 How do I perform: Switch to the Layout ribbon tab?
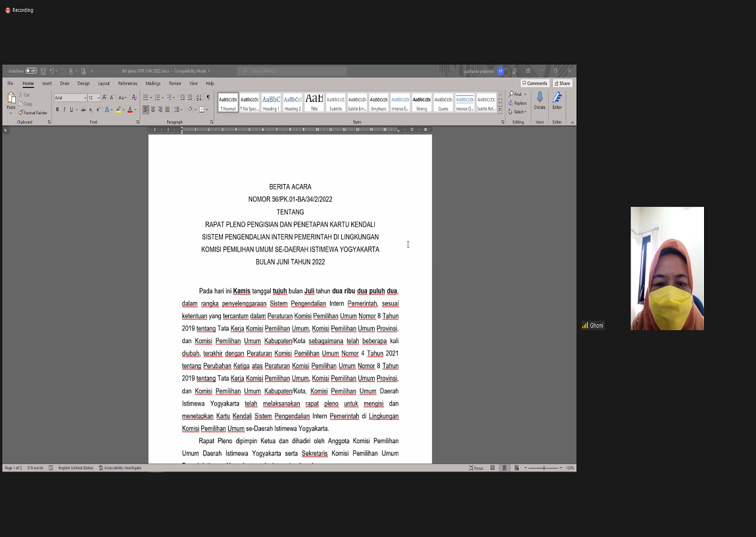pos(104,83)
